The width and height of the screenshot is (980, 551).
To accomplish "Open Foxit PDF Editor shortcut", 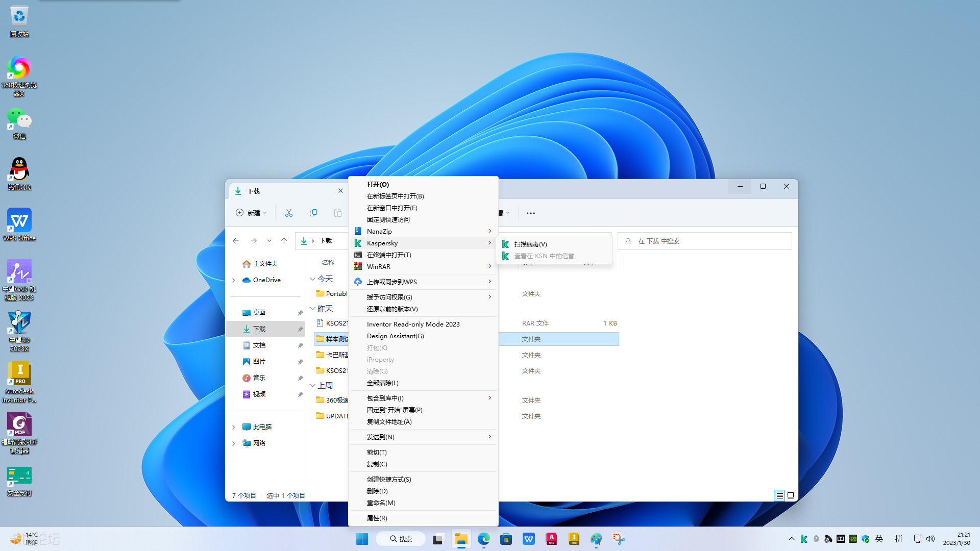I will point(19,433).
